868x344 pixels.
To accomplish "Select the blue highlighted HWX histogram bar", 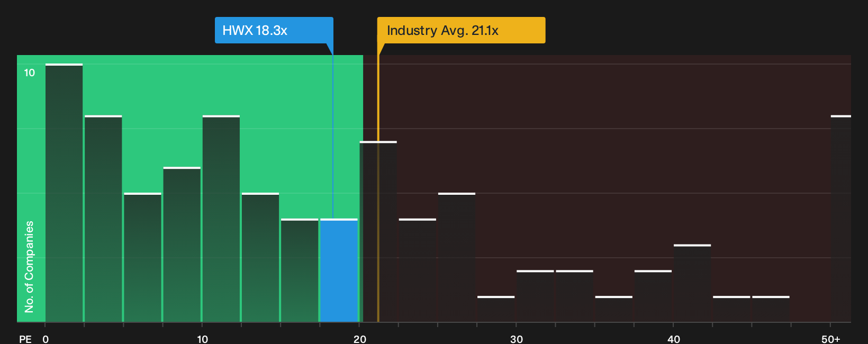I will coord(339,270).
